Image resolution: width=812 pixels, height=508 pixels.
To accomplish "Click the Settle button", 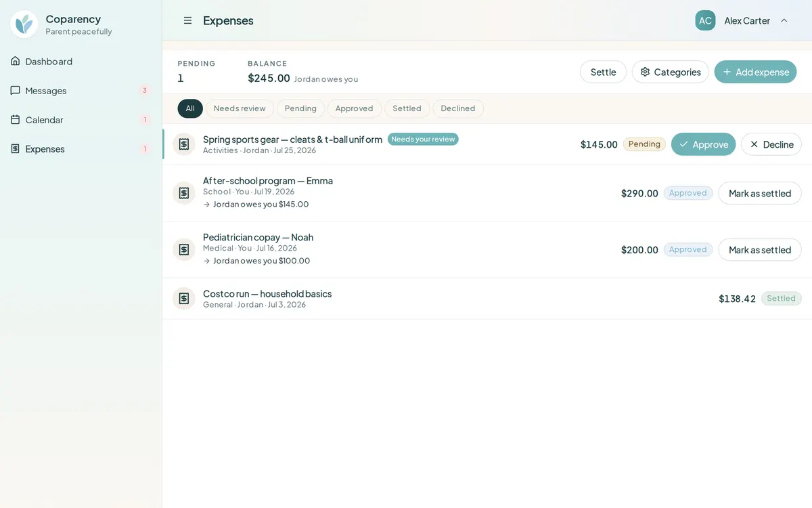I will click(x=603, y=72).
